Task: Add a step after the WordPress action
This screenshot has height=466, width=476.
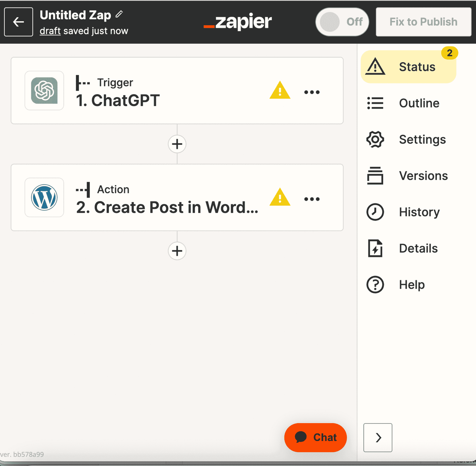Action: (x=177, y=251)
